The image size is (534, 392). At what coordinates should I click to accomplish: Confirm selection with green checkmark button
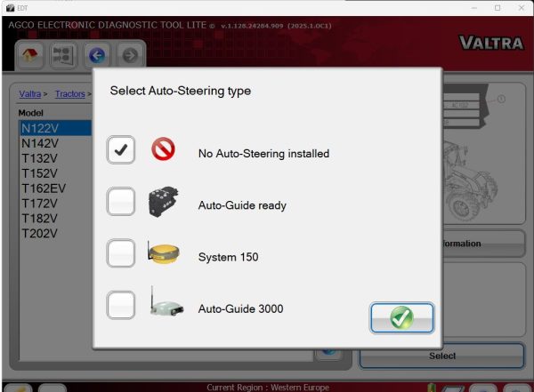tap(402, 318)
